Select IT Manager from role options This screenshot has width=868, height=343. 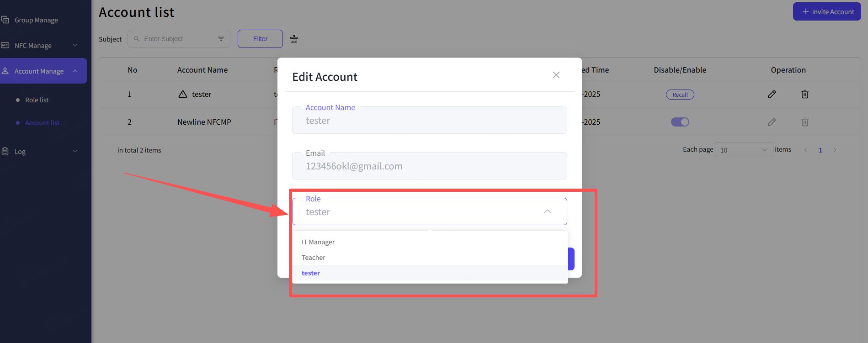(x=318, y=242)
